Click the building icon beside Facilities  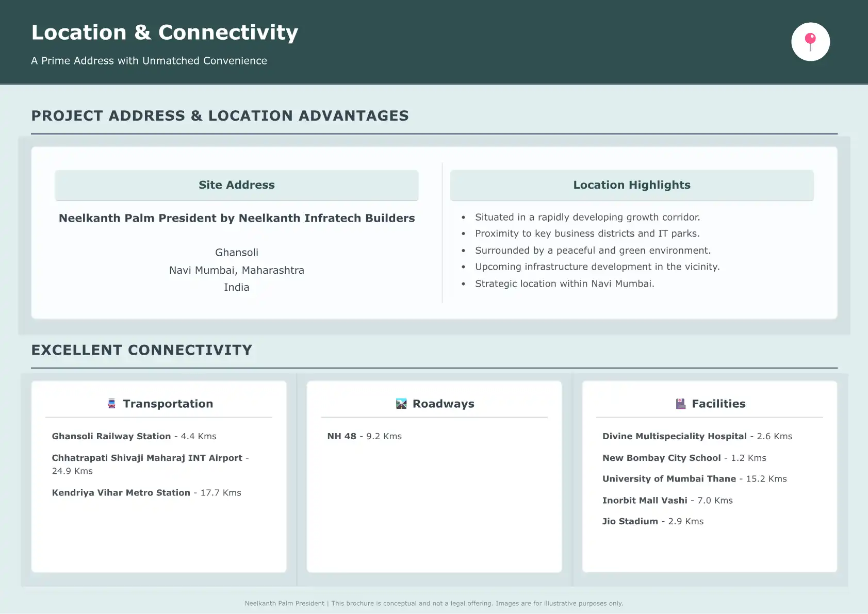pos(681,404)
